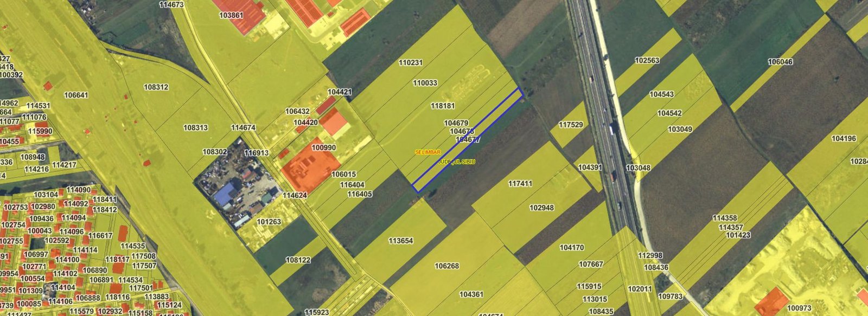Select parcel 108312

click(156, 87)
